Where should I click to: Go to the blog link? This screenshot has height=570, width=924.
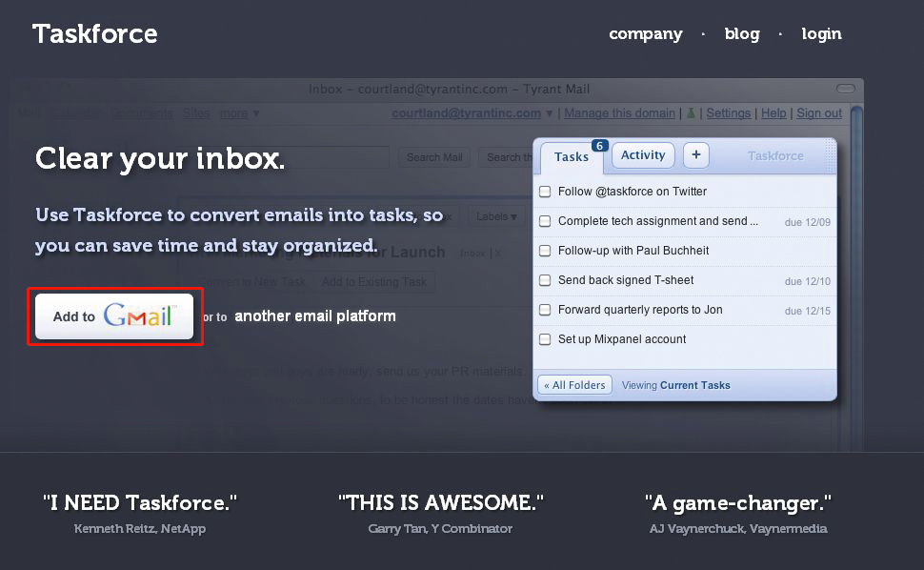(742, 34)
